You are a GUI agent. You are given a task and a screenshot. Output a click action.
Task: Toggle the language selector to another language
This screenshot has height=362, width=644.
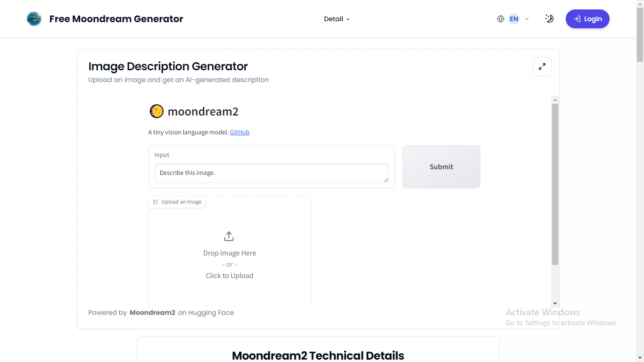pos(514,19)
